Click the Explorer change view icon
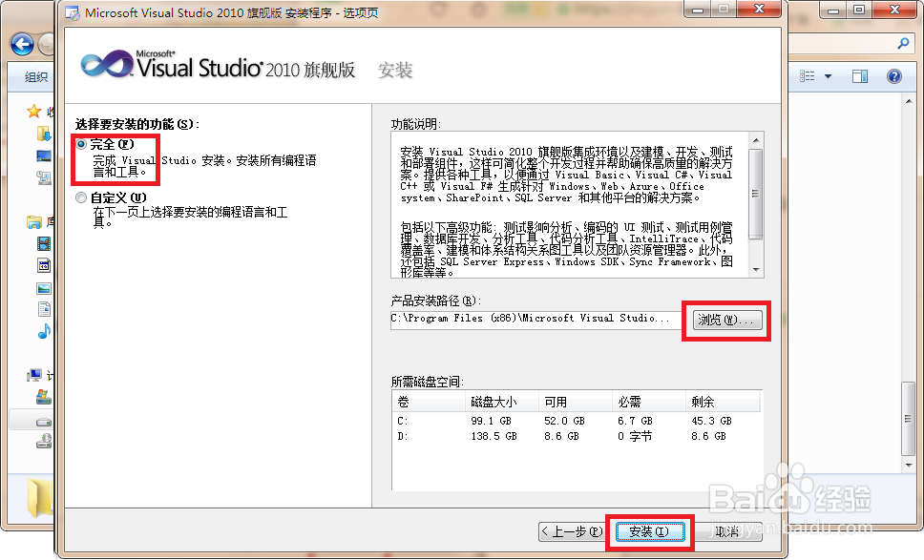The image size is (924, 560). pos(808,76)
